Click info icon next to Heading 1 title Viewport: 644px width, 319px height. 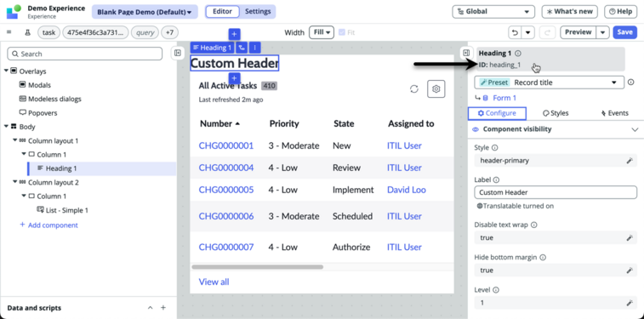point(518,53)
